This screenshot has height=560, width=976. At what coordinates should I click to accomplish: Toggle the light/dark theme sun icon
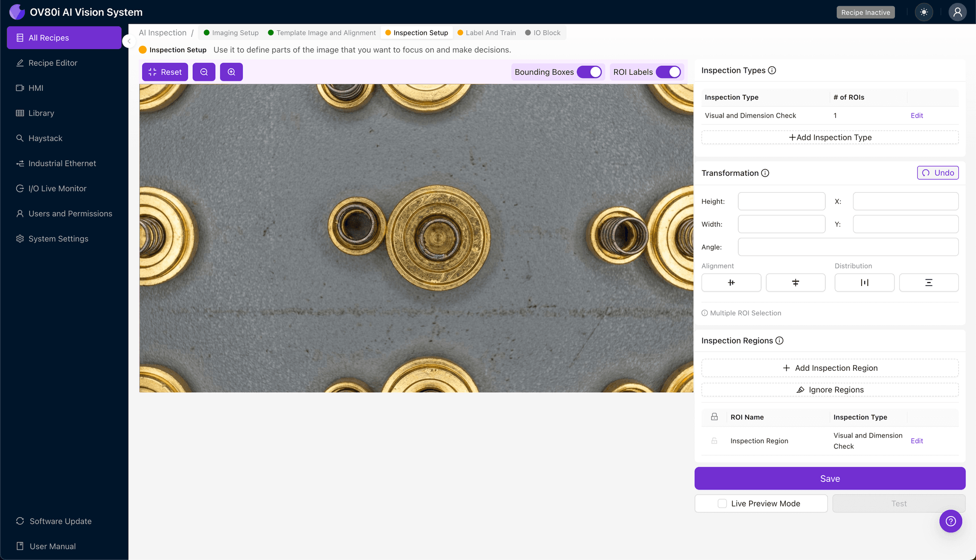pyautogui.click(x=924, y=12)
